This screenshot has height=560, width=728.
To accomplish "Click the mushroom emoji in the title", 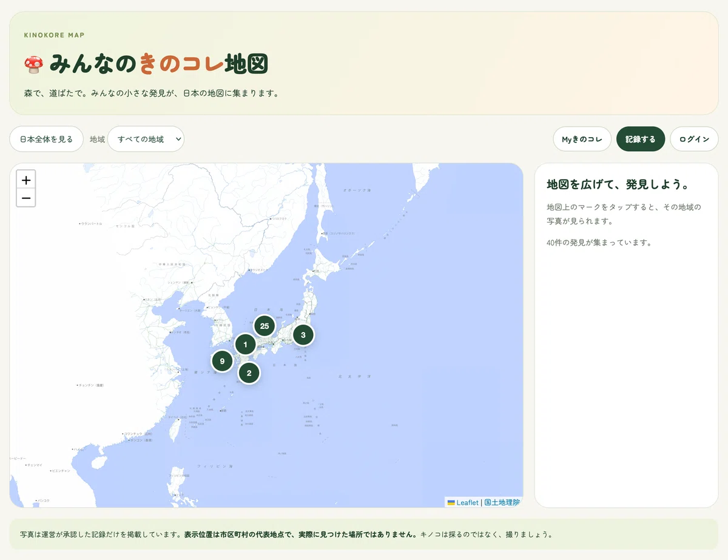I will point(34,64).
